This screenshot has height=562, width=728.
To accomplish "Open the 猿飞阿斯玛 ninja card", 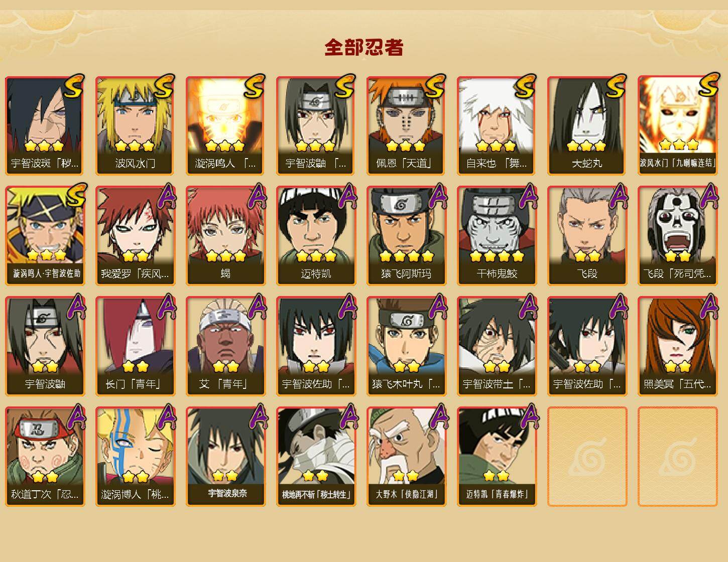I will point(406,236).
